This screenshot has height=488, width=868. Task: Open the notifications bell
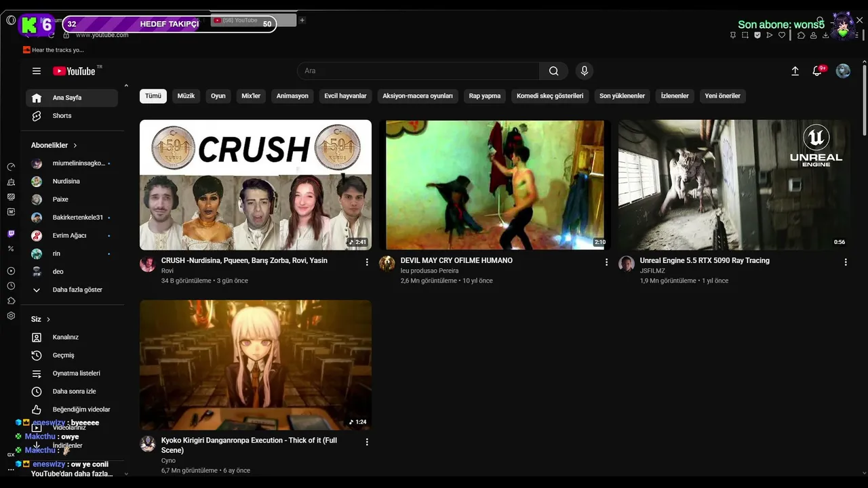point(817,71)
